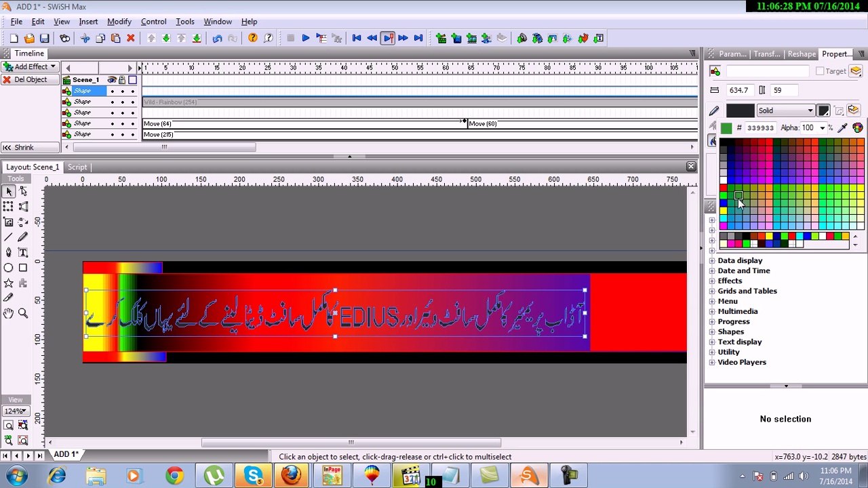Screen dimensions: 868x488
Task: Toggle Scene_1 lock icon
Action: [122, 80]
